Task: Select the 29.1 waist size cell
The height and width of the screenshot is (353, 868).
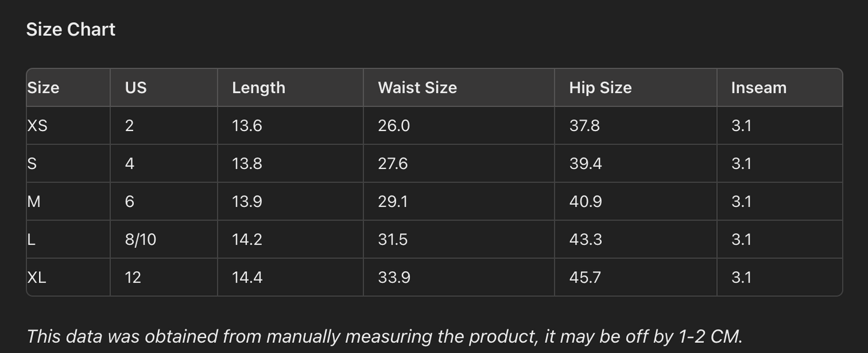Action: 393,201
